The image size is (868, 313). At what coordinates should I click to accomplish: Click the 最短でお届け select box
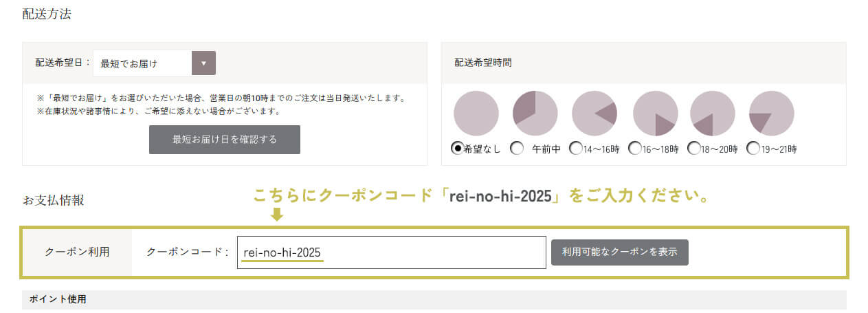click(143, 63)
